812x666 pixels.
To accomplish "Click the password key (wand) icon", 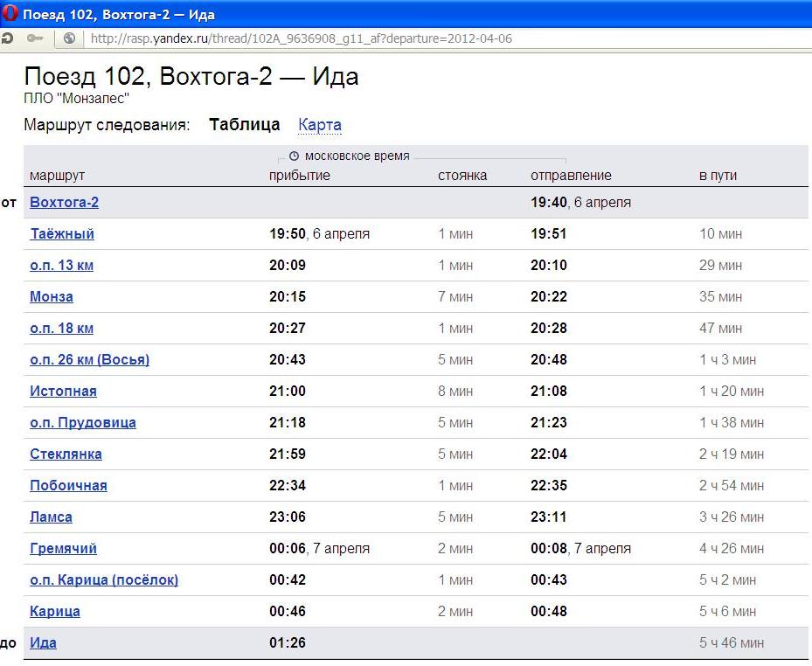I will pyautogui.click(x=35, y=38).
